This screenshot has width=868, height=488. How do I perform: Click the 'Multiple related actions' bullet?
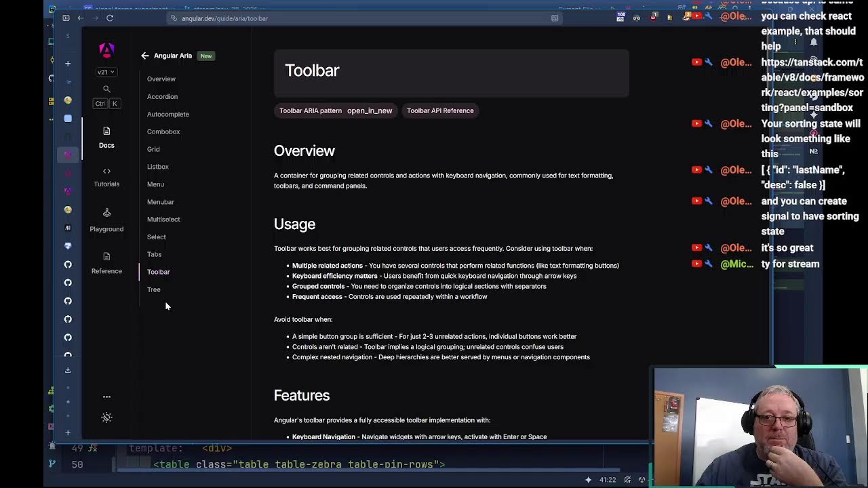click(456, 266)
